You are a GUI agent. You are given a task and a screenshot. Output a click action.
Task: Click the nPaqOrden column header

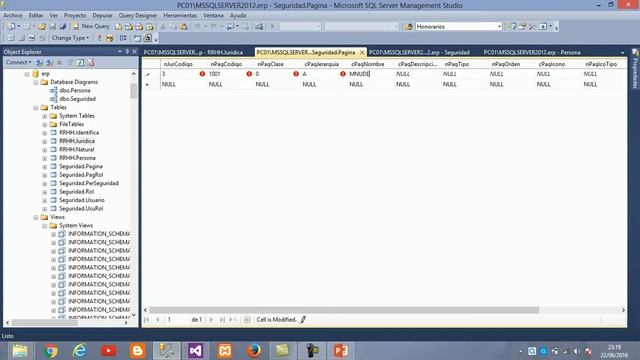505,64
